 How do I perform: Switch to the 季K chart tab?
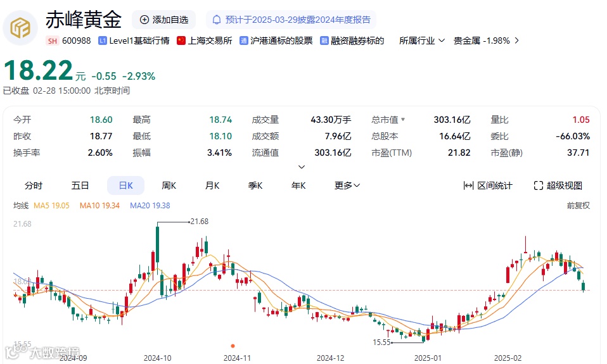255,185
